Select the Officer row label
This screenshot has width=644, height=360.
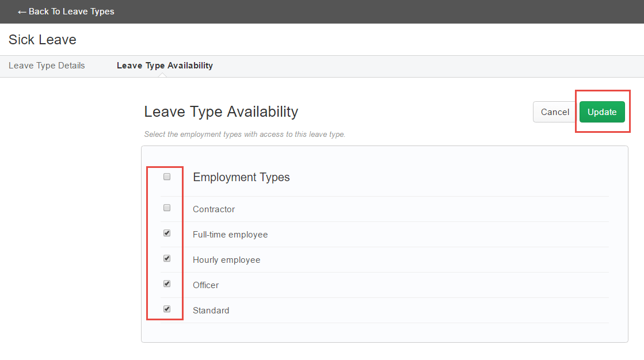(206, 285)
